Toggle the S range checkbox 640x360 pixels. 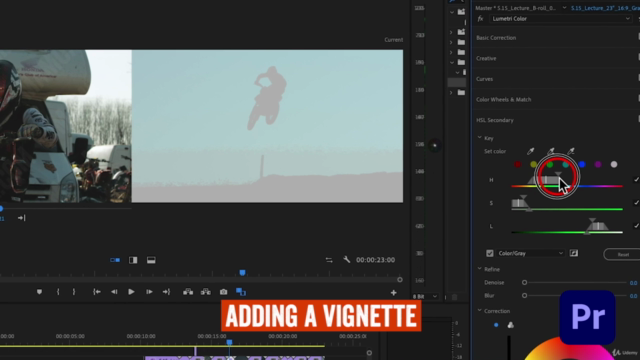[636, 203]
